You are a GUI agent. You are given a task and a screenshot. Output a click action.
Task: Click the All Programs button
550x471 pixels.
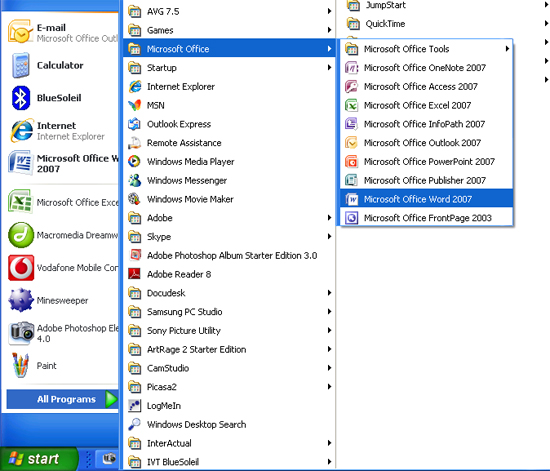[x=62, y=399]
